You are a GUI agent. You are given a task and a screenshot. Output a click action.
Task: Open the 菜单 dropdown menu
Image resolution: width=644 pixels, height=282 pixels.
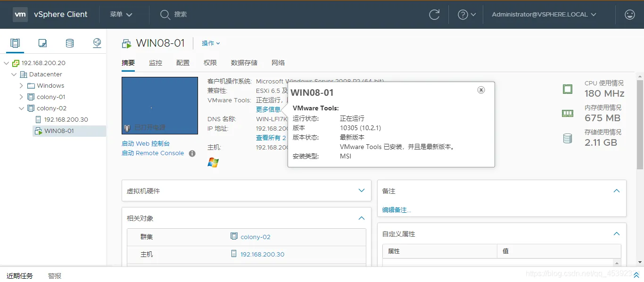pos(121,15)
